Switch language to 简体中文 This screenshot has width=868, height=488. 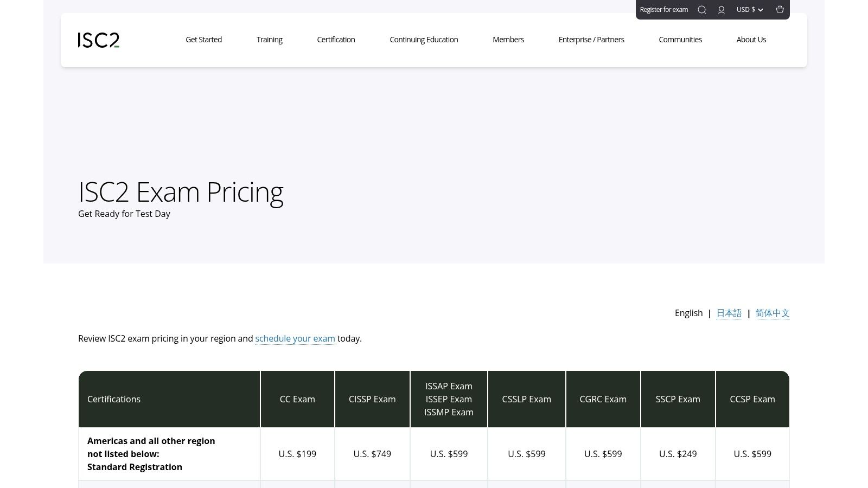pyautogui.click(x=773, y=313)
